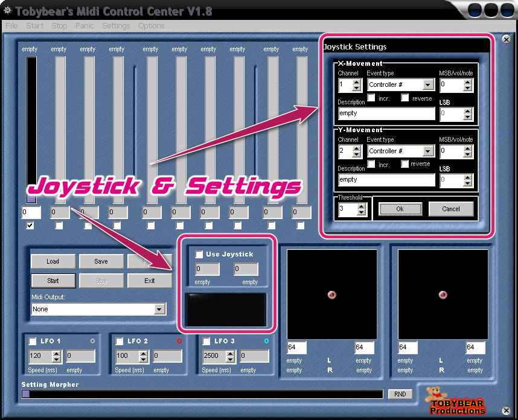Open the Settings menu
This screenshot has height=420, width=518.
pos(116,26)
